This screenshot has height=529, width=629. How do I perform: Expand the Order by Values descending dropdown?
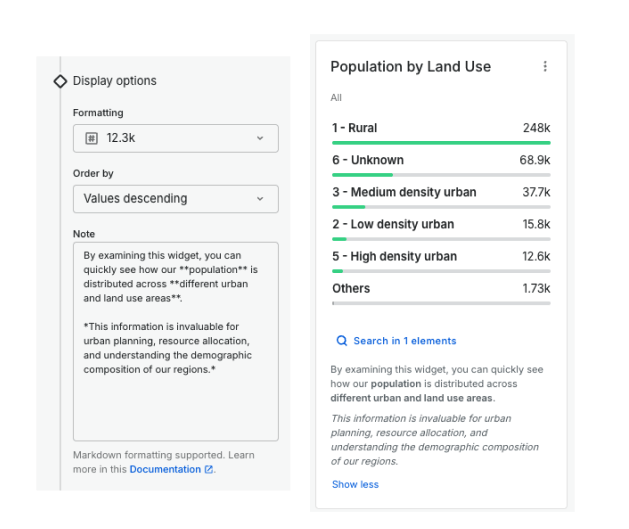click(x=175, y=198)
